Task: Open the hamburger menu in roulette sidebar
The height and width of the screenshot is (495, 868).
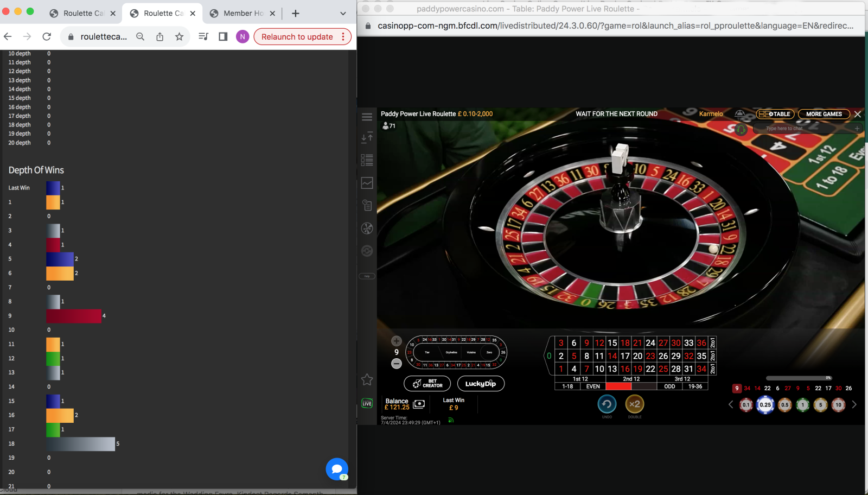Action: (367, 117)
